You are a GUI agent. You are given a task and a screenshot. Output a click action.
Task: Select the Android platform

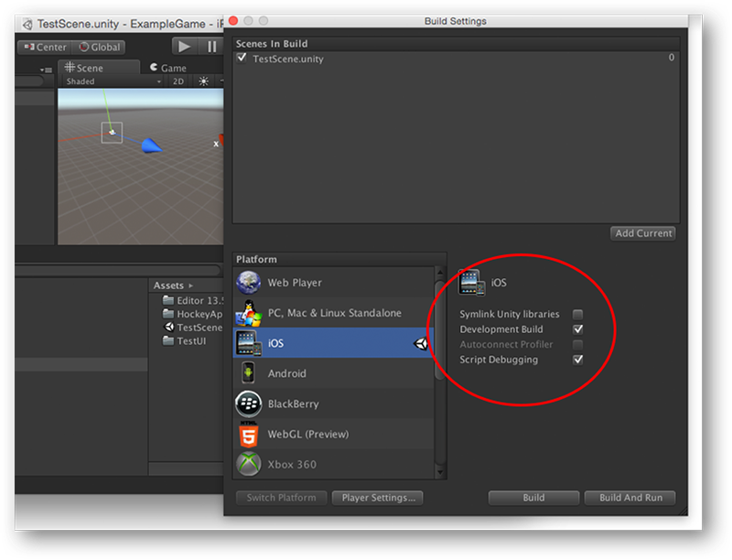coord(333,373)
